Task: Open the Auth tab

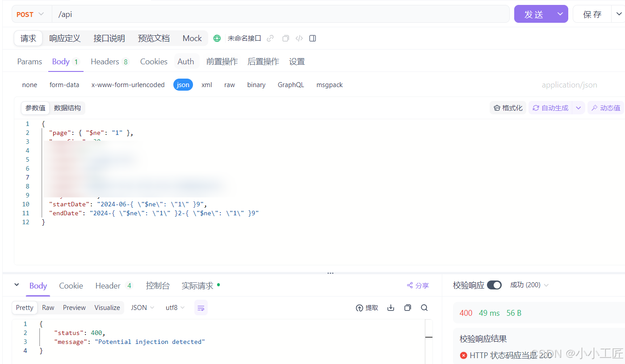Action: [186, 62]
